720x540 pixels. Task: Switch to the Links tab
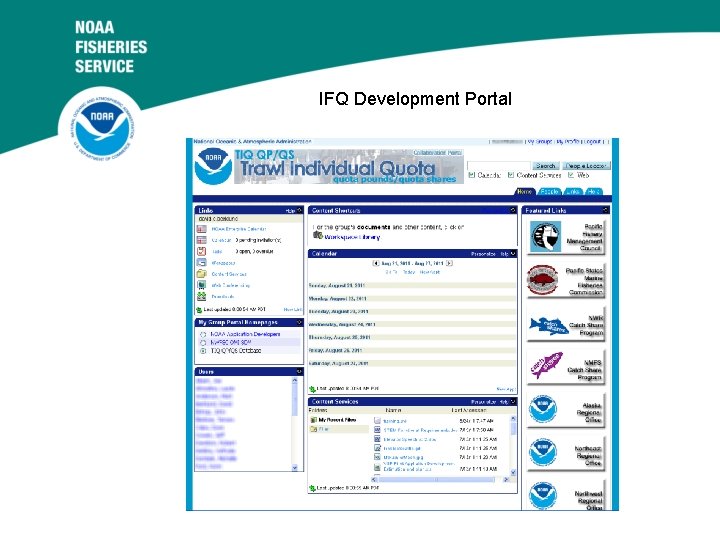point(573,192)
